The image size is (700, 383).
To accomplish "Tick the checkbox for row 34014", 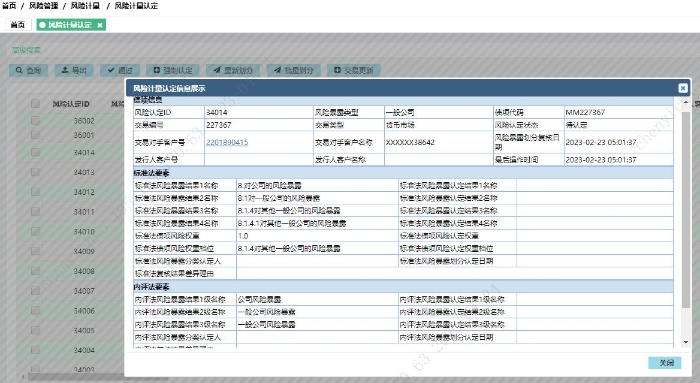I will click(x=35, y=152).
